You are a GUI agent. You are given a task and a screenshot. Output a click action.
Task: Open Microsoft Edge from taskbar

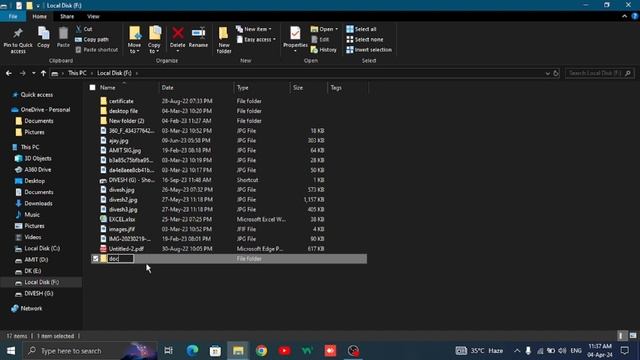tap(192, 351)
